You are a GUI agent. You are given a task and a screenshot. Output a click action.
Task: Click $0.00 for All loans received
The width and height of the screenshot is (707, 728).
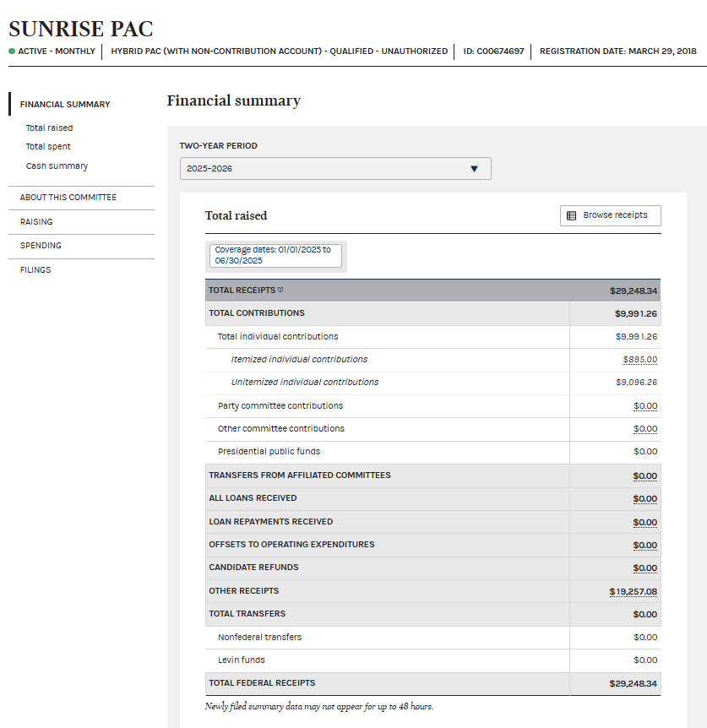coord(644,498)
